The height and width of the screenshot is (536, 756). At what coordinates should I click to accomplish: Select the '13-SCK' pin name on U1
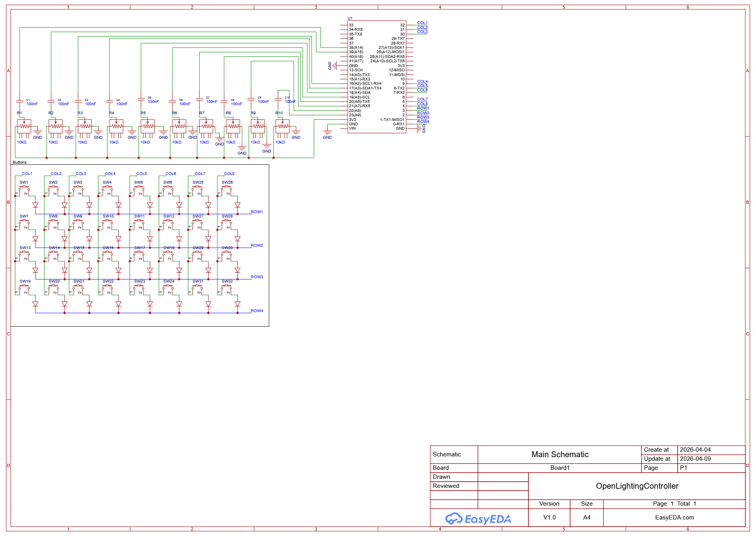(356, 70)
